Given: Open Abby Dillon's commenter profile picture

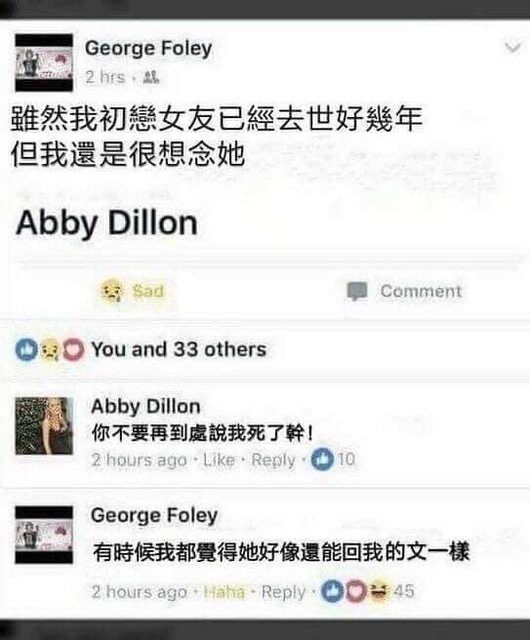Looking at the screenshot, I should [44, 426].
